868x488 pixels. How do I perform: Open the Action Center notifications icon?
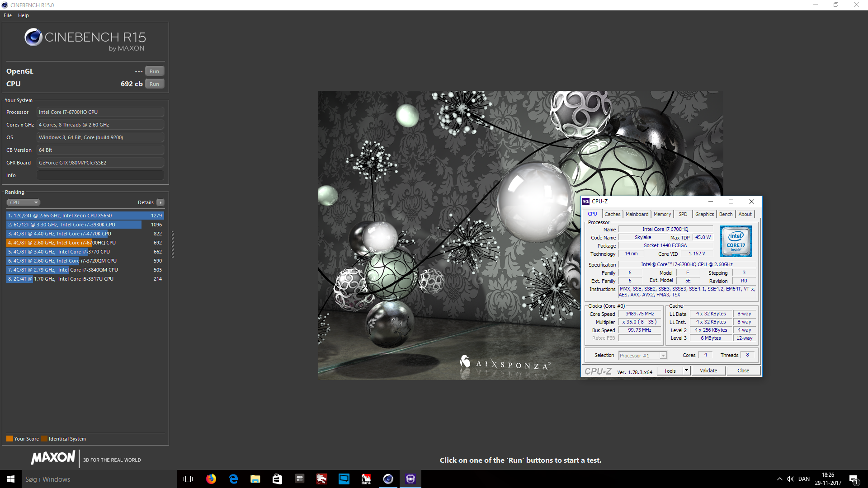pos(854,479)
